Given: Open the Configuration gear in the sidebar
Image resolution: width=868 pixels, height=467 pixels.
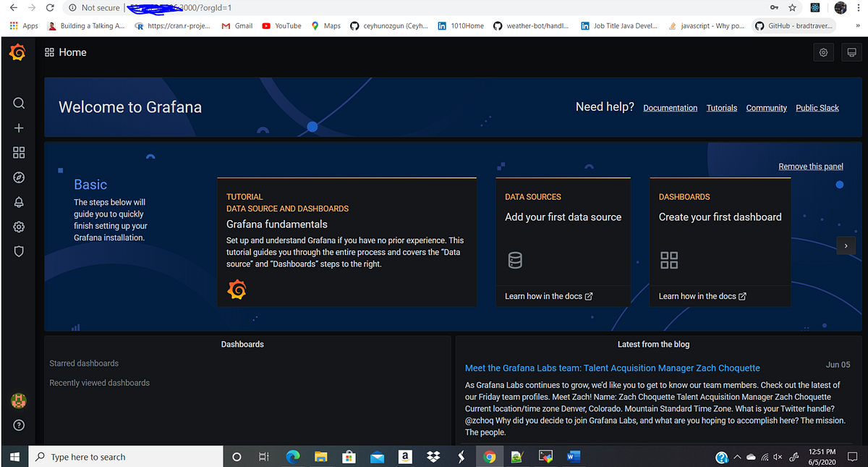Looking at the screenshot, I should 18,227.
